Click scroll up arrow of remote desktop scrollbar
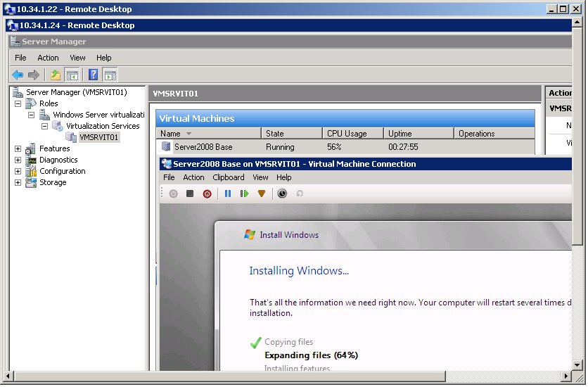Viewport: 588px width, 387px height. pos(577,22)
